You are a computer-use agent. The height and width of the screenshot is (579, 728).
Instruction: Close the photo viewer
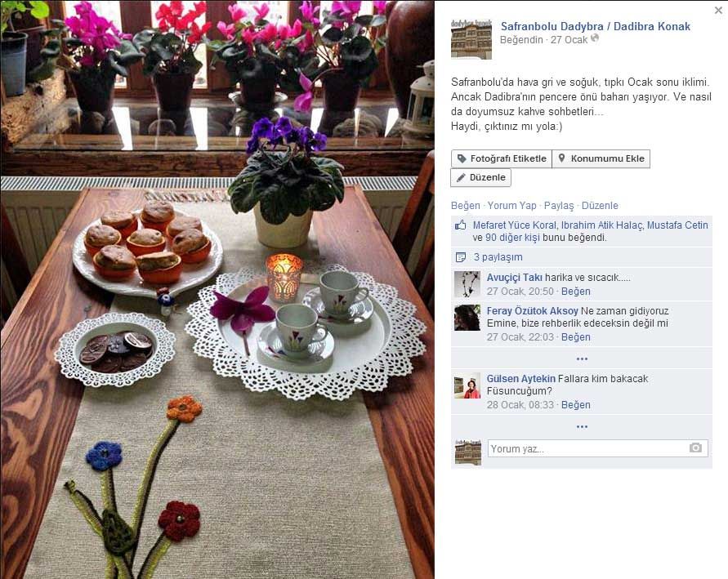pos(718,10)
